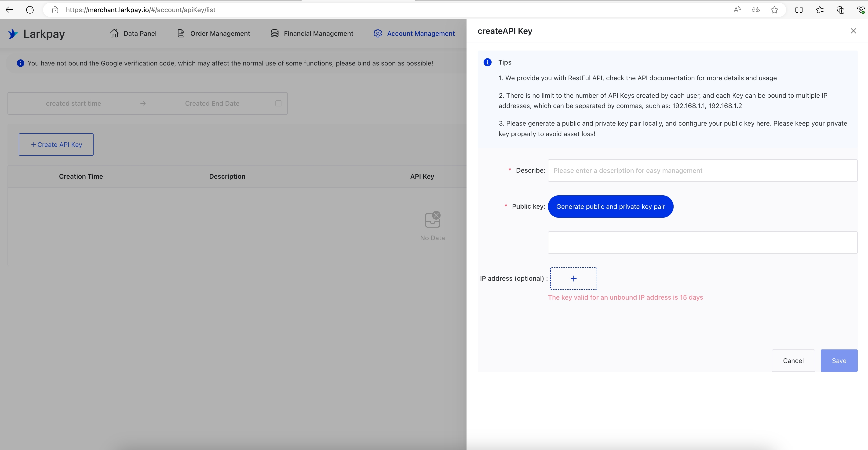
Task: Add page to favorites star icon
Action: (x=774, y=10)
